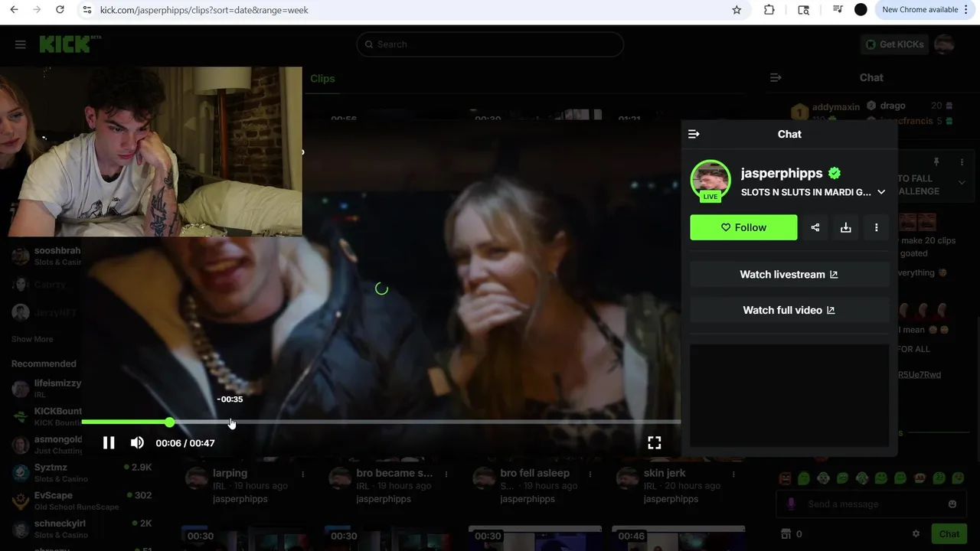Open three-dot menu on 'bro became s...' clip
Screen dimensions: 980x551
[446, 474]
